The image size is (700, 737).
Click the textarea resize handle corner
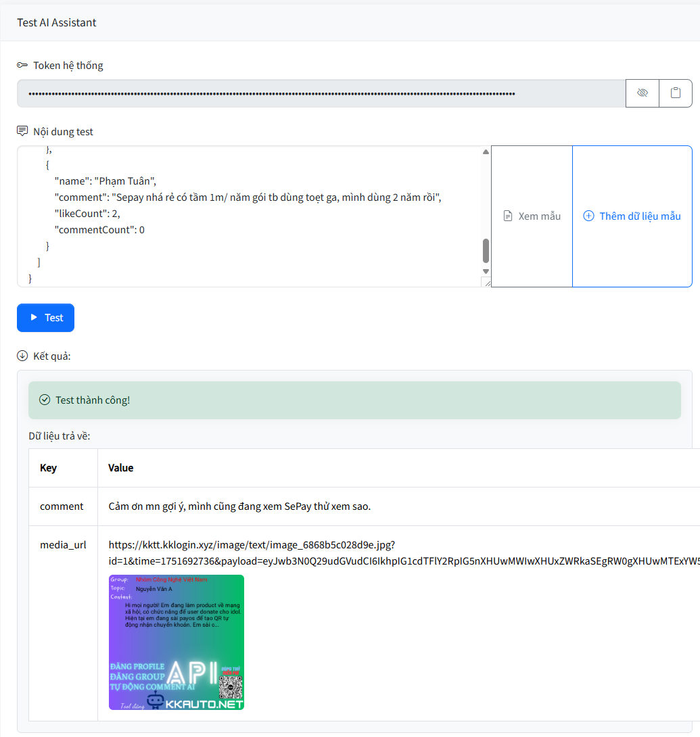coord(486,283)
